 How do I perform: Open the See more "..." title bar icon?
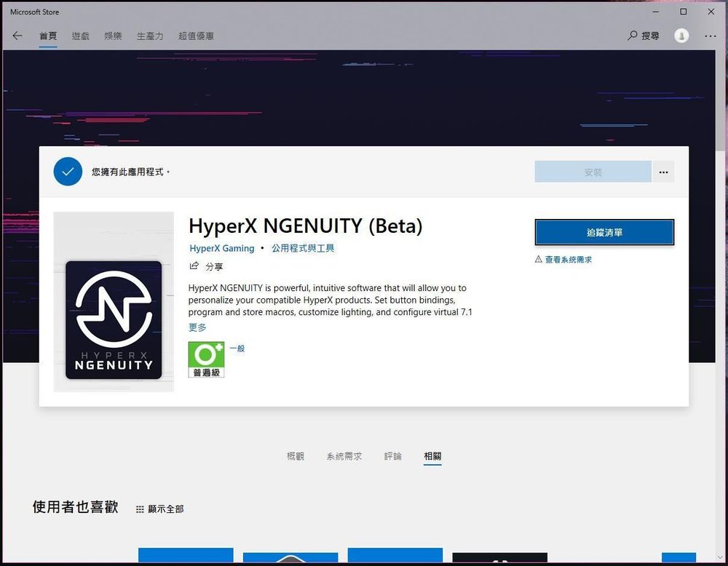point(709,36)
